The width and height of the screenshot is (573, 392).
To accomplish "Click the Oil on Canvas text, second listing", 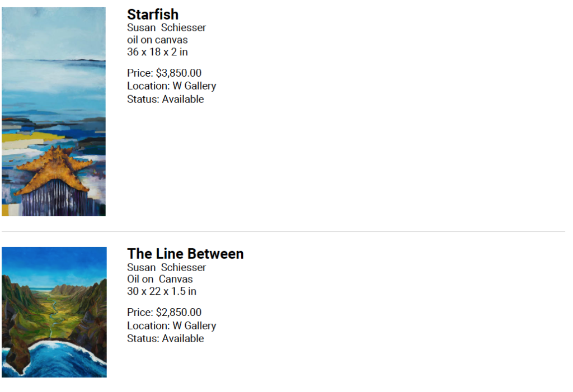I will click(159, 279).
